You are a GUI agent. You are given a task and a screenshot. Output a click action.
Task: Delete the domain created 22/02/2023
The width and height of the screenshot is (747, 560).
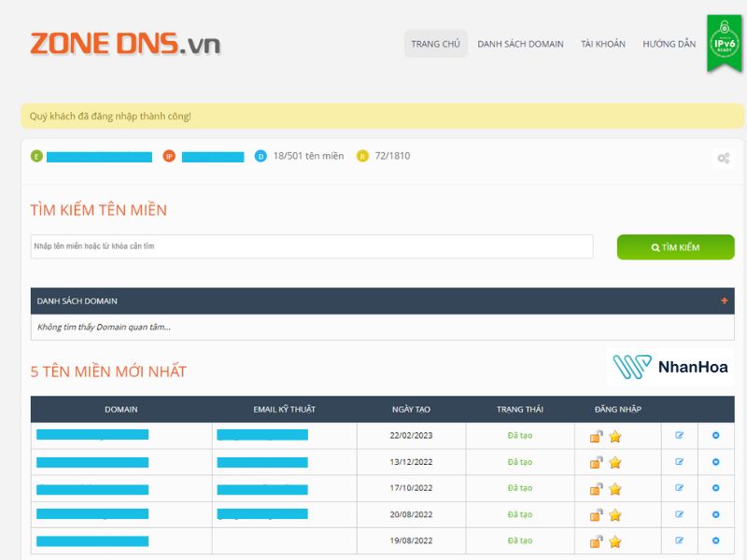[x=715, y=435]
